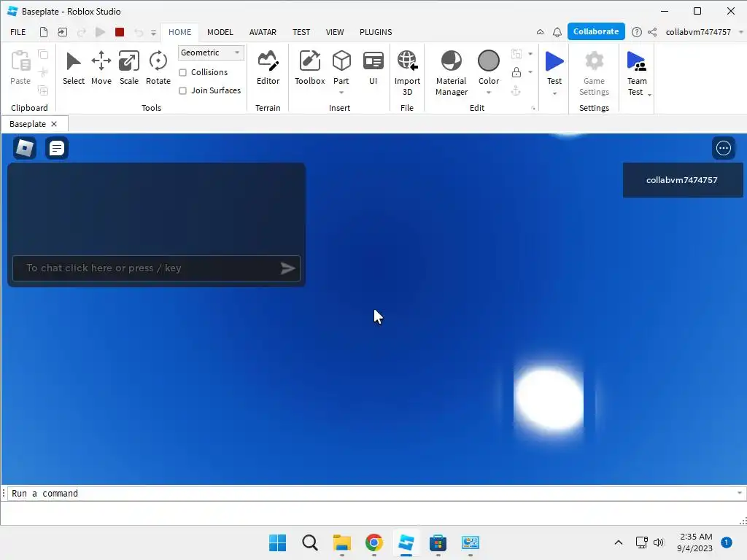Click the red Stop button in quick bar
747x560 pixels.
pos(120,32)
